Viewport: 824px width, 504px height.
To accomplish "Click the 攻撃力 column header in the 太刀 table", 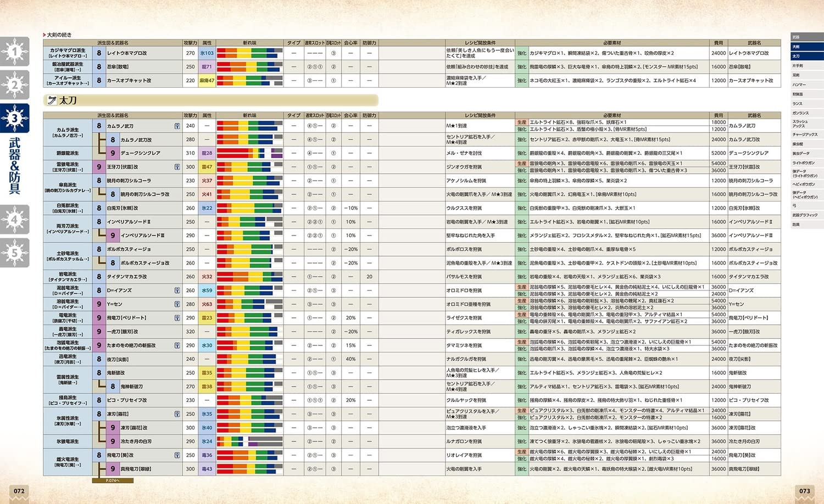I will [190, 115].
